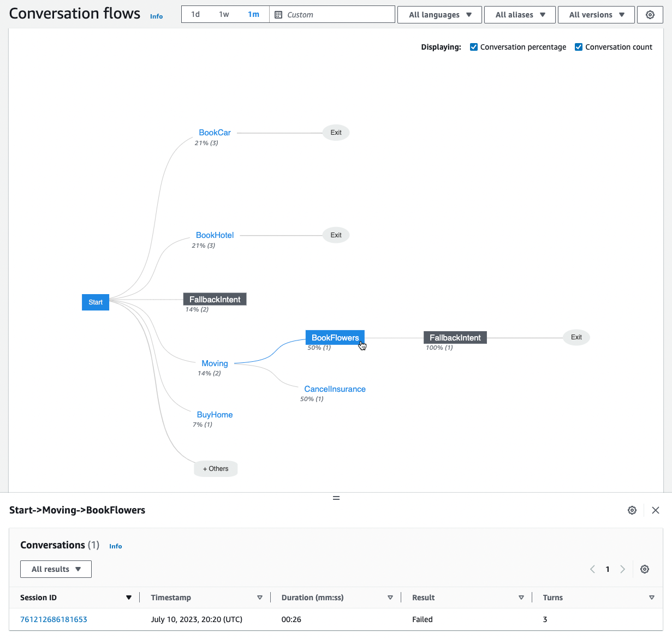This screenshot has width=672, height=639.
Task: Open the Info link beside Conversation flows title
Action: click(156, 16)
